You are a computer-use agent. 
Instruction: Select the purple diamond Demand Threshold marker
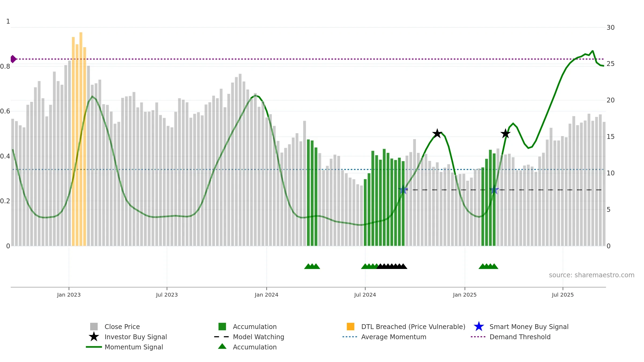13,59
